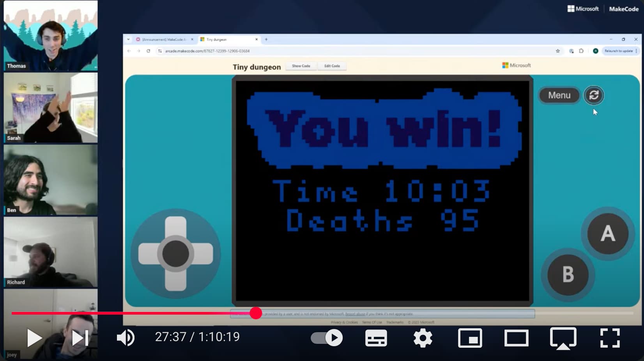
Task: Click the Show Code button
Action: [301, 66]
